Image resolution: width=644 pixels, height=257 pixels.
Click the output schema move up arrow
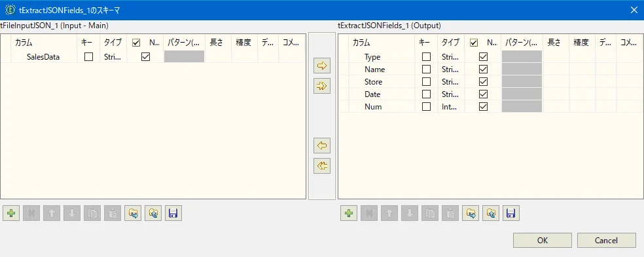pos(389,214)
